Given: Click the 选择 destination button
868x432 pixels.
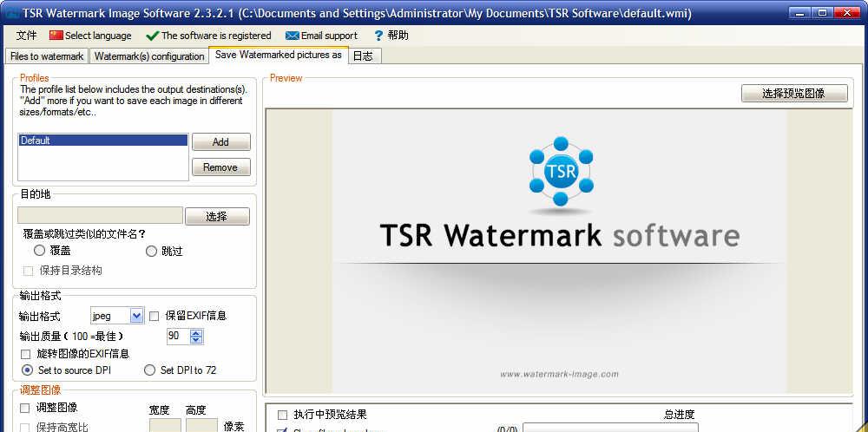Looking at the screenshot, I should 217,216.
